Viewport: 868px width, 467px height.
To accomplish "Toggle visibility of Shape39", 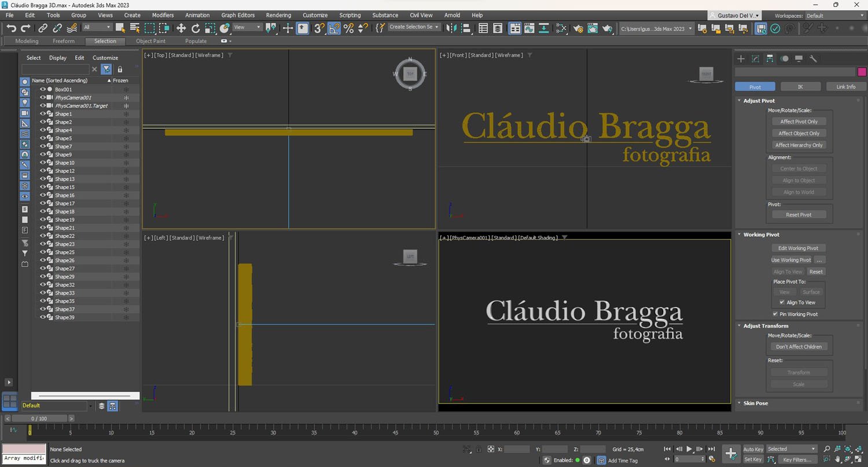I will tap(42, 317).
